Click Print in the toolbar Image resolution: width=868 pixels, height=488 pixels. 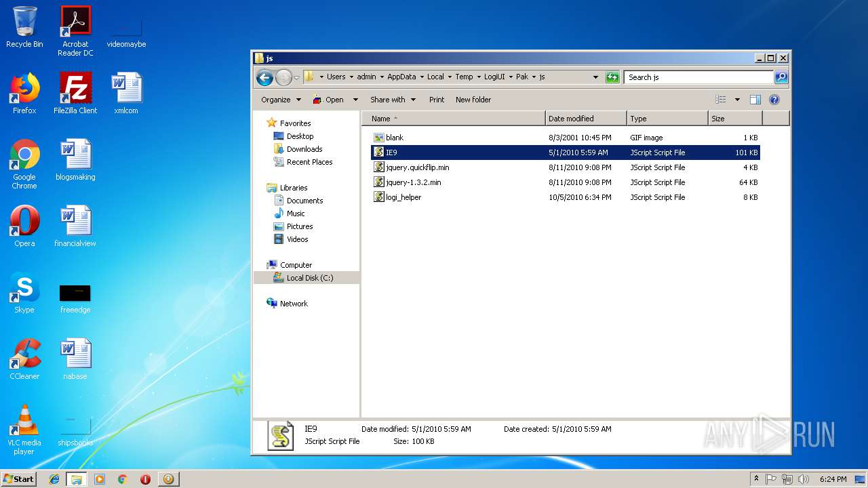click(437, 100)
